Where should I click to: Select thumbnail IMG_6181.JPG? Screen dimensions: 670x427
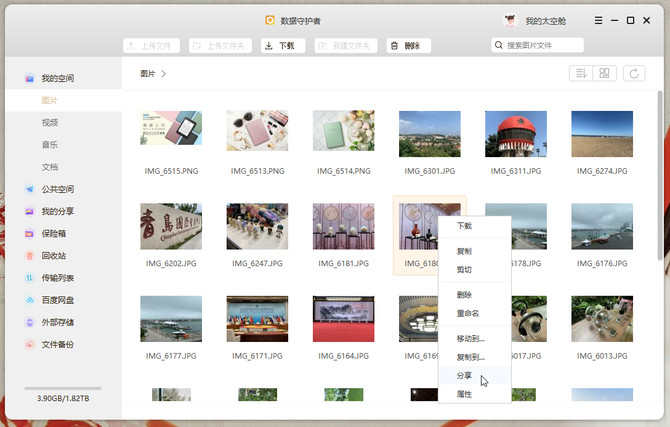point(344,227)
